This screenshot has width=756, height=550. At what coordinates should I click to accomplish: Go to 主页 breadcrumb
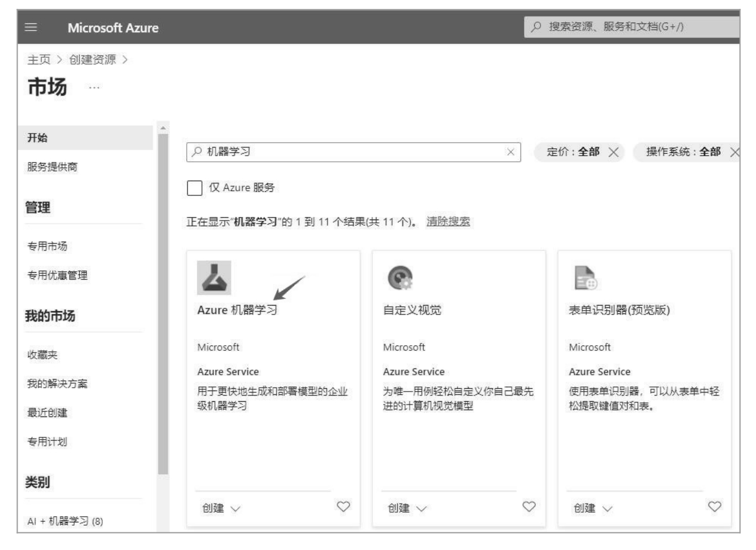click(x=38, y=59)
